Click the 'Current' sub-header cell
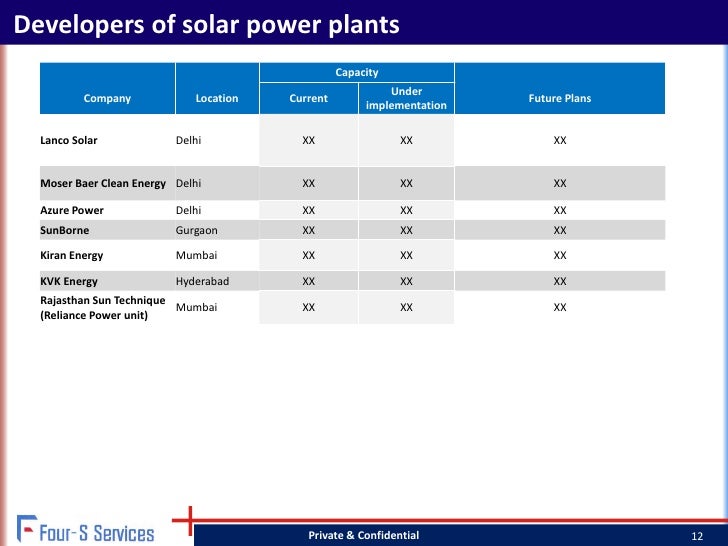The height and width of the screenshot is (546, 728). 309,98
